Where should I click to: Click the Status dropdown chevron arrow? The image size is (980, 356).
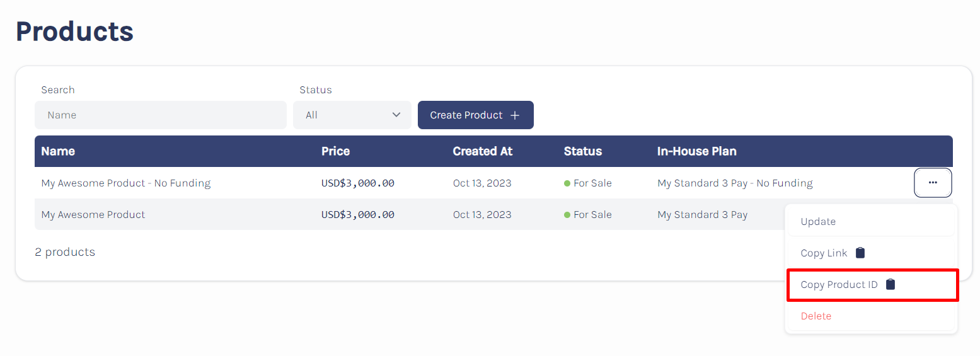coord(396,115)
